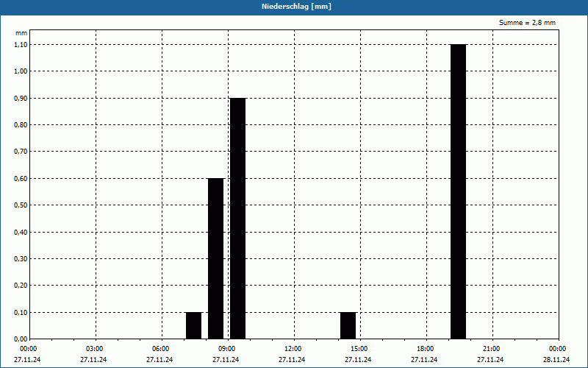Click the 28.11.24 date label
The height and width of the screenshot is (368, 588).
[556, 360]
